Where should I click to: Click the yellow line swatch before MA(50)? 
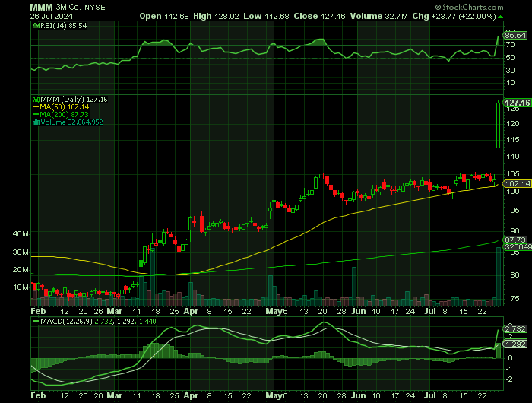36,107
